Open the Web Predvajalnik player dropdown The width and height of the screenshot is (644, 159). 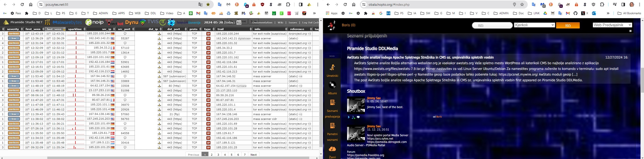612,25
